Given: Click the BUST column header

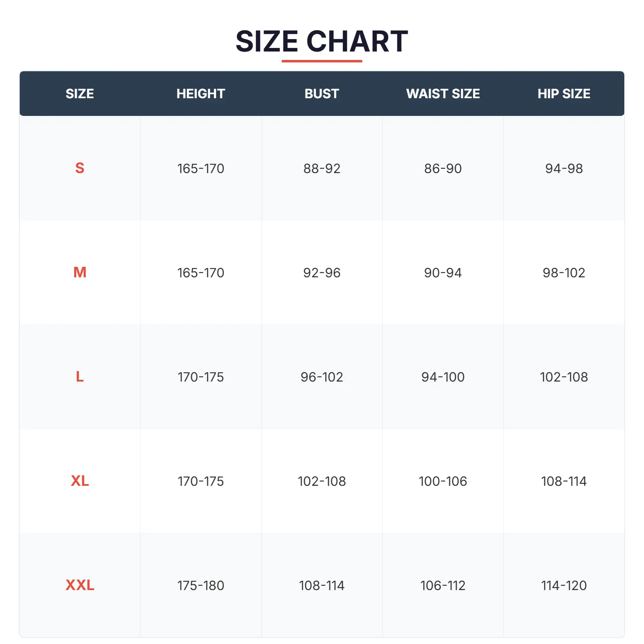Looking at the screenshot, I should point(322,94).
